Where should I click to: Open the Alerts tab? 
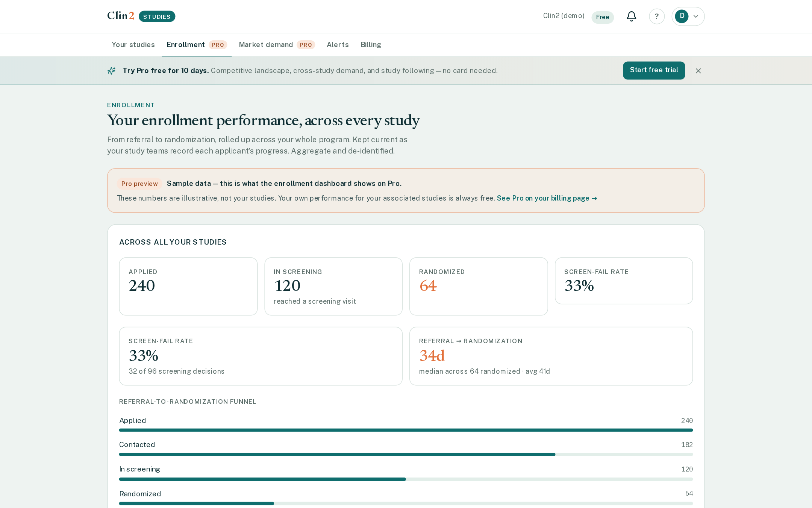[x=338, y=45]
